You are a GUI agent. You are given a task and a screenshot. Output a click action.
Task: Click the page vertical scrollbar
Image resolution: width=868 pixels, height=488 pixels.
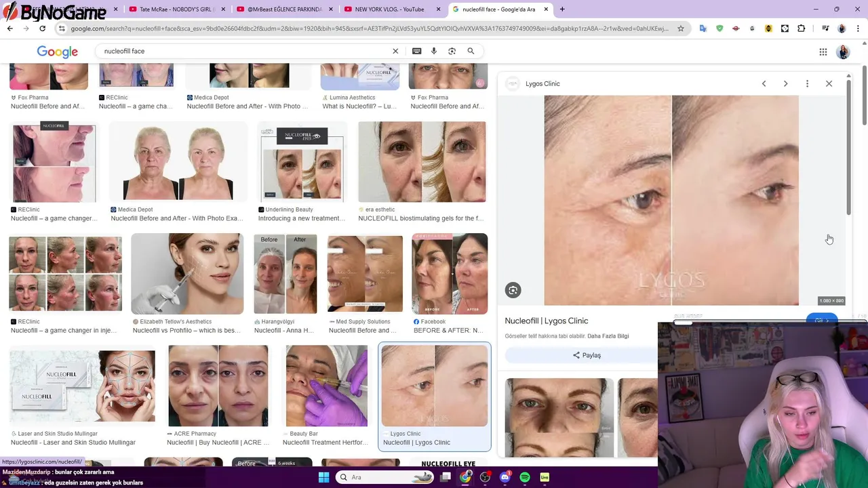(x=864, y=95)
